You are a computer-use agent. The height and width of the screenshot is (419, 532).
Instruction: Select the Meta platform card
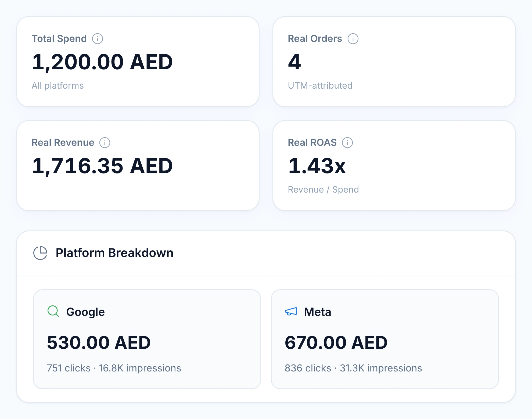coord(385,339)
